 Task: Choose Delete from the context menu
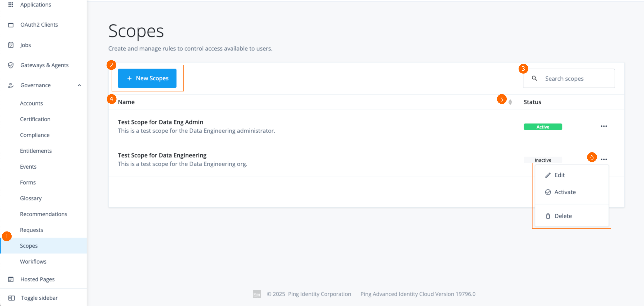tap(563, 216)
